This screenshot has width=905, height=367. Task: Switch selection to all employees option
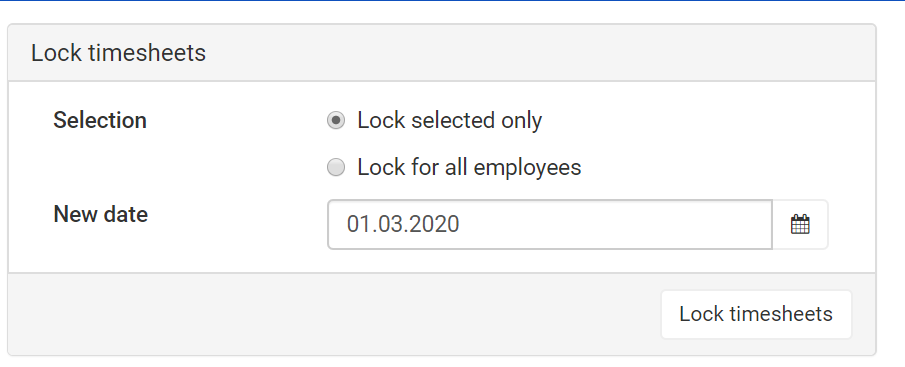click(336, 167)
